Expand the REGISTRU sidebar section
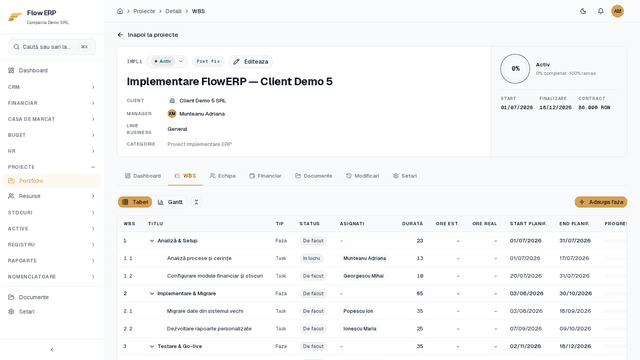This screenshot has height=360, width=640. pos(52,244)
